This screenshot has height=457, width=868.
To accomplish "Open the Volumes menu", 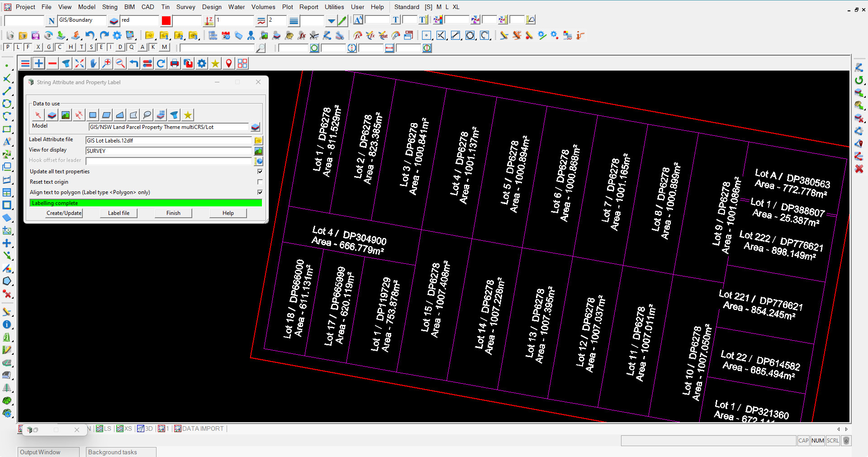I will 263,7.
